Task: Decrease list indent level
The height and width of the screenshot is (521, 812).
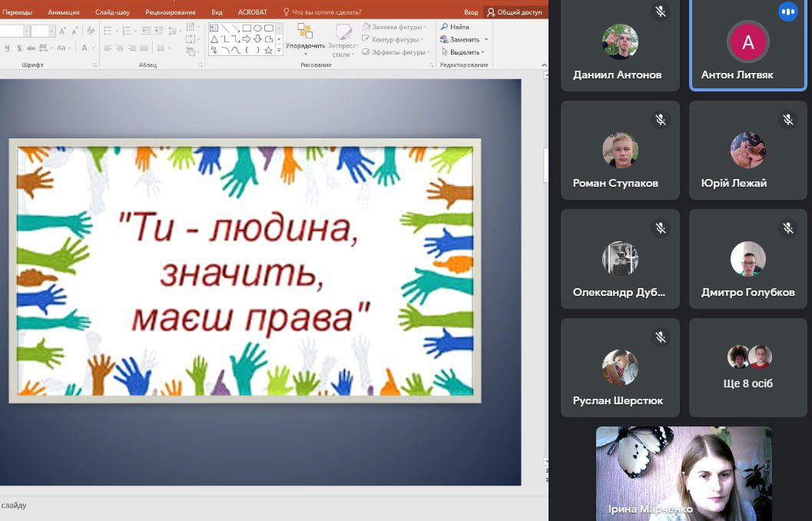Action: (x=147, y=31)
